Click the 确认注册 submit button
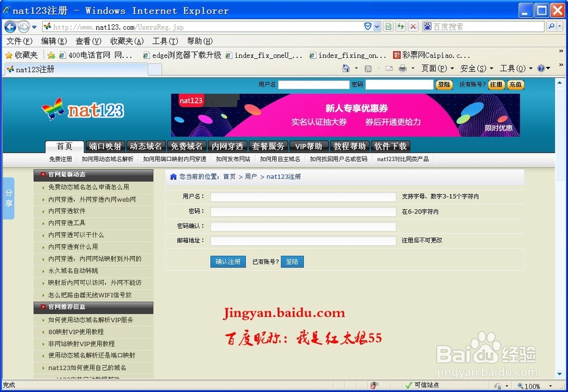 point(228,262)
